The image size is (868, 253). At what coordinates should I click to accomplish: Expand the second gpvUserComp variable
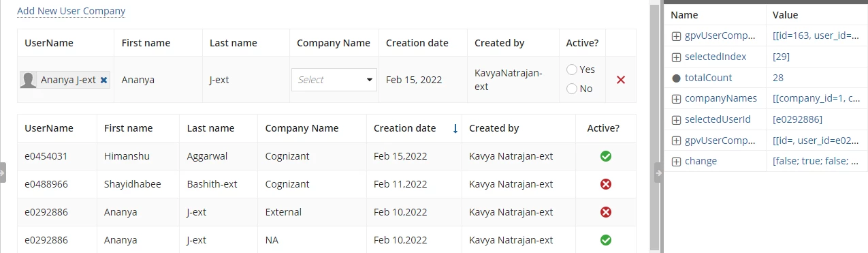tap(676, 140)
